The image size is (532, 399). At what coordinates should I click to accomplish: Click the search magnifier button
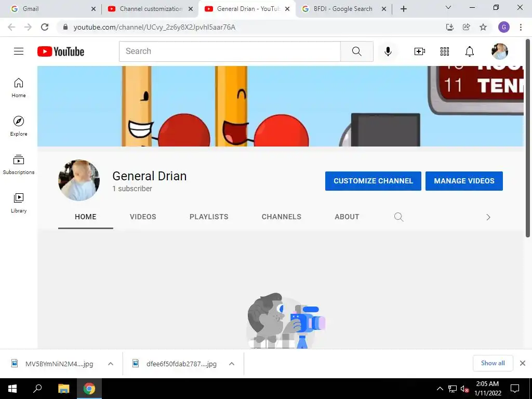click(x=356, y=51)
